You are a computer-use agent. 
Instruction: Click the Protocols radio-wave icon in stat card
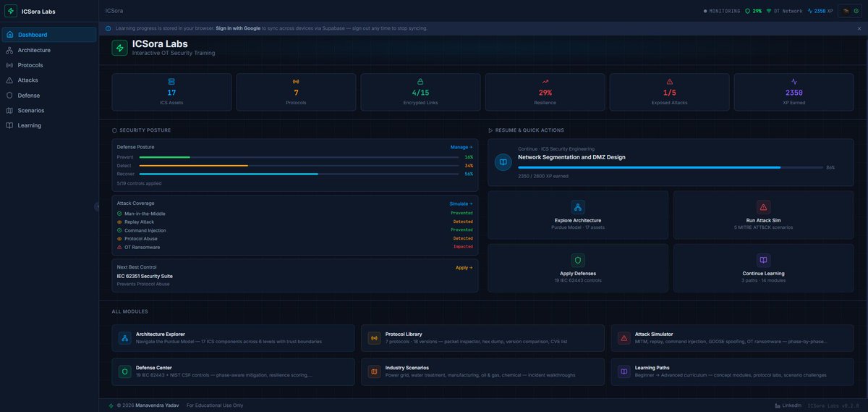coord(296,82)
